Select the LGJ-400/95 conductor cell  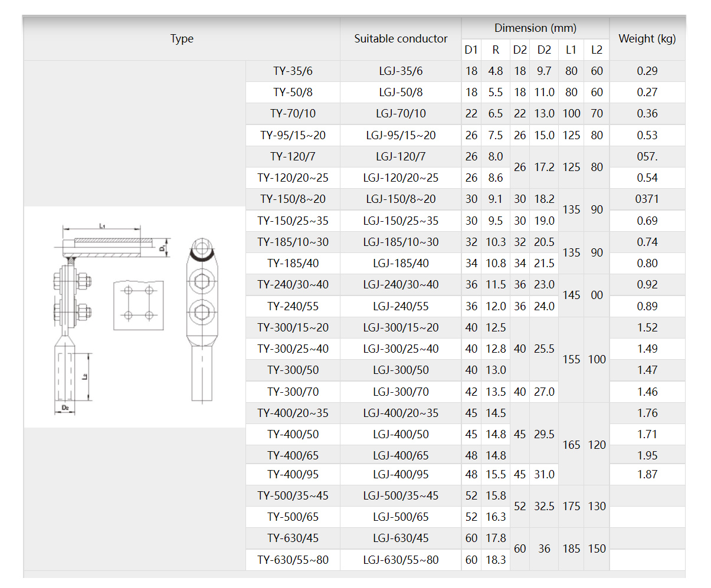(401, 474)
